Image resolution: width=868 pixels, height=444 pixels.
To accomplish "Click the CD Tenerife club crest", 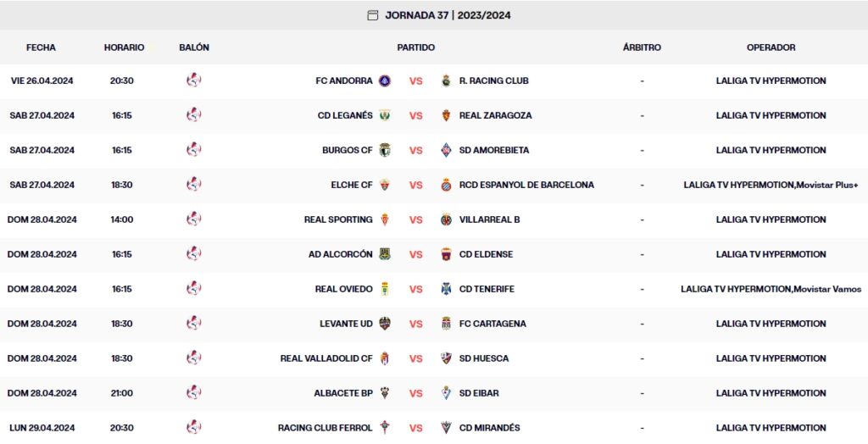I will [447, 289].
